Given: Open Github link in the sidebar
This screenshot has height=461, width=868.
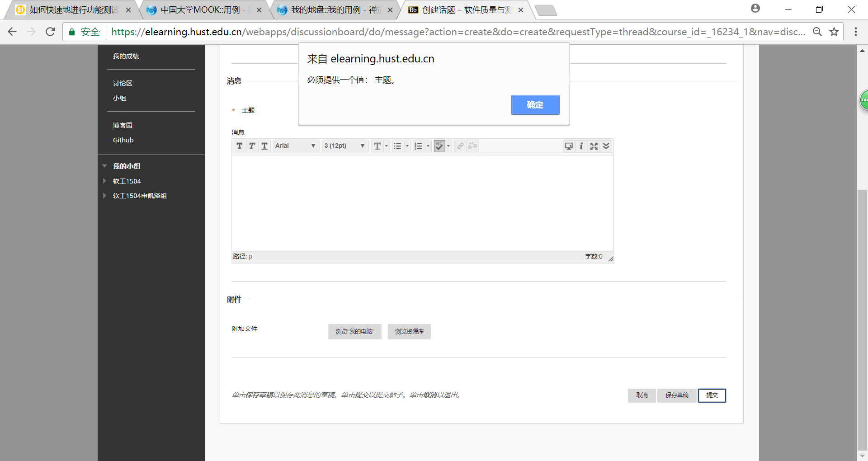Looking at the screenshot, I should pos(123,140).
